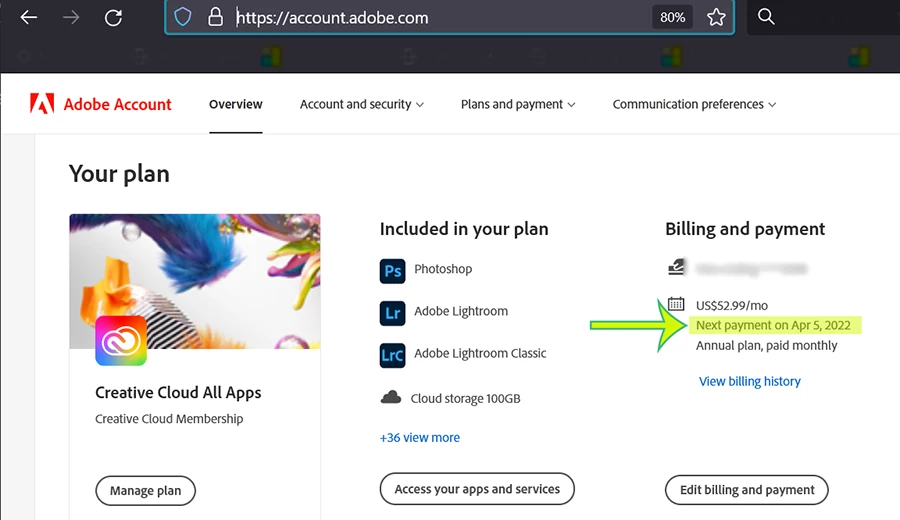The image size is (900, 520).
Task: Click the calendar icon beside the price
Action: coord(676,304)
